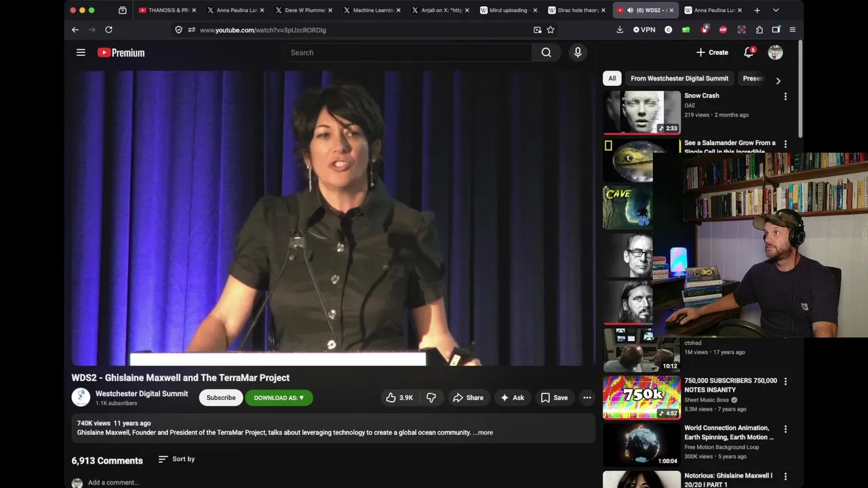The height and width of the screenshot is (488, 868).
Task: Expand description with ...more
Action: 483,432
